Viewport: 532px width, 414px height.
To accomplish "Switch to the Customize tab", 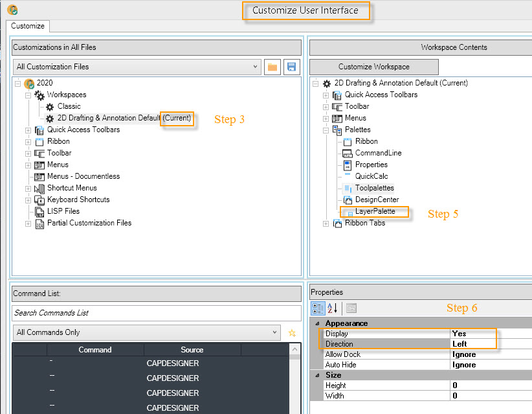I will pyautogui.click(x=27, y=27).
